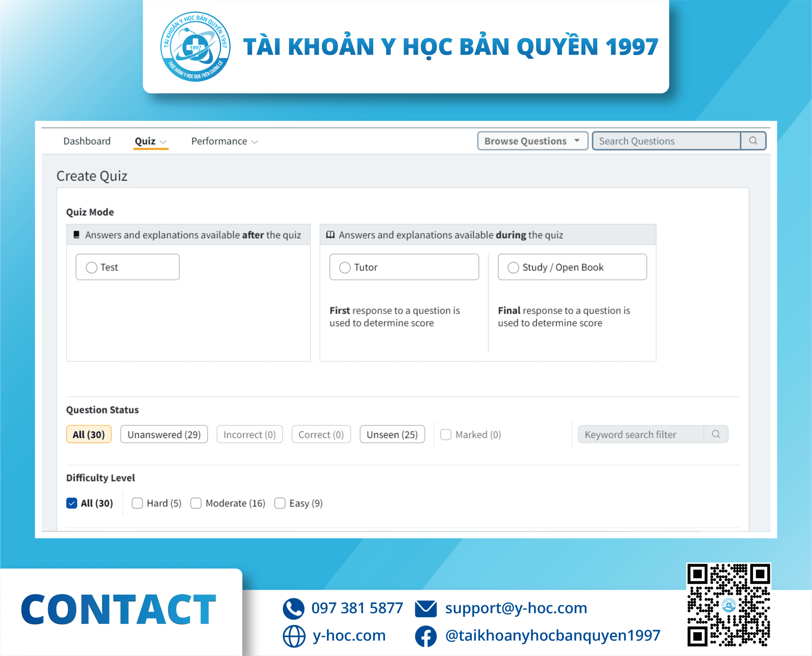The height and width of the screenshot is (656, 812).
Task: Filter by Unanswered (29) questions
Action: point(164,435)
